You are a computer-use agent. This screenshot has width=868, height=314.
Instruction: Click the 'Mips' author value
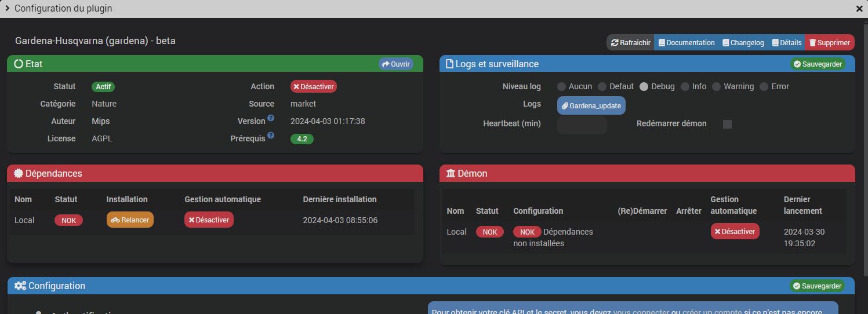click(x=101, y=121)
